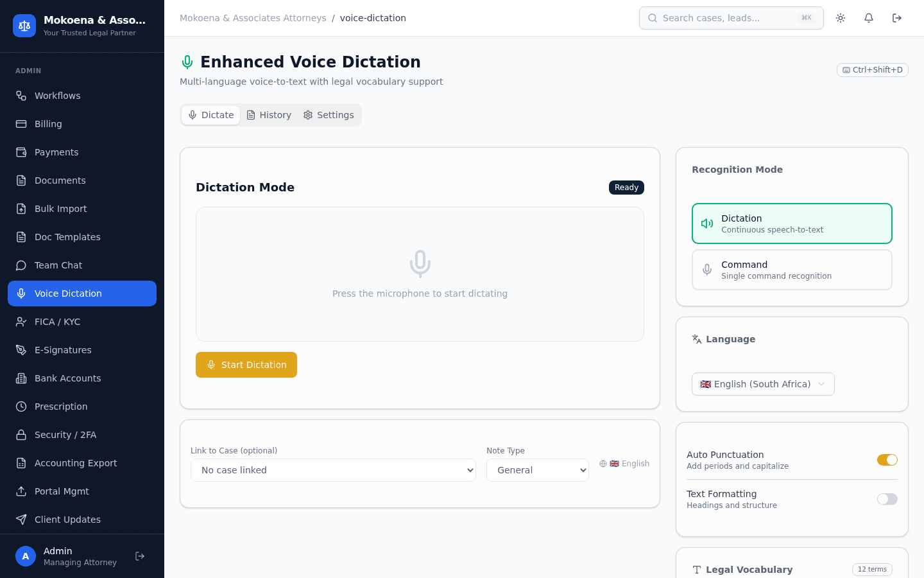Click the scales logo of Mokoena & Associates
The height and width of the screenshot is (578, 924).
coord(24,26)
